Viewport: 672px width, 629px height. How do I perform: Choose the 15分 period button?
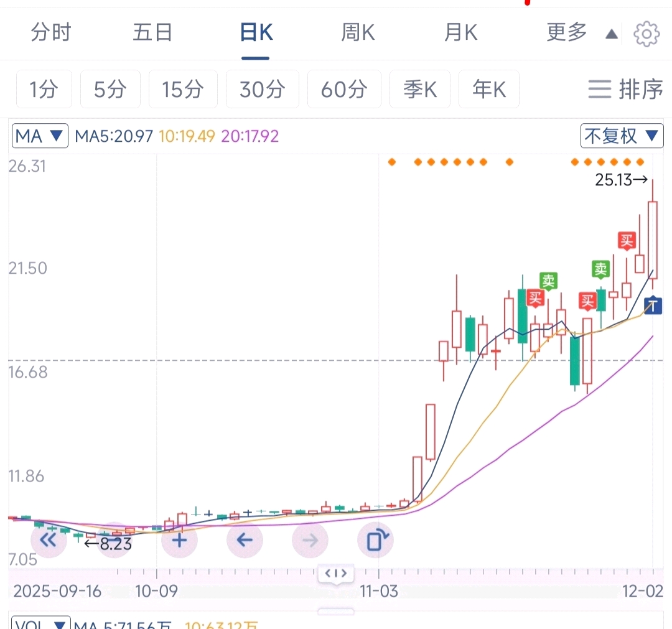point(183,89)
